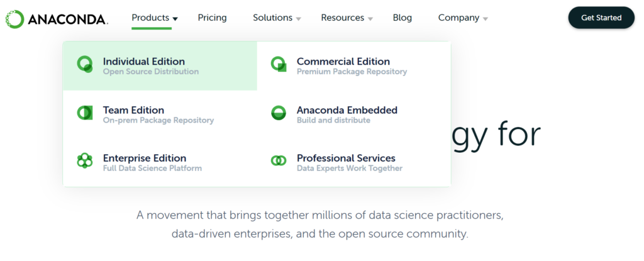644x261 pixels.
Task: Click the Team Edition product icon
Action: (x=84, y=113)
